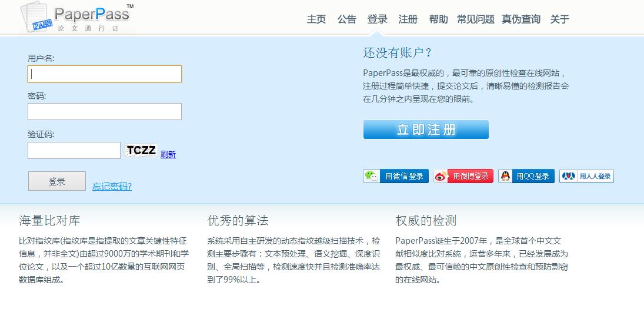
Task: Click the 权威的检测 heading
Action: click(426, 221)
